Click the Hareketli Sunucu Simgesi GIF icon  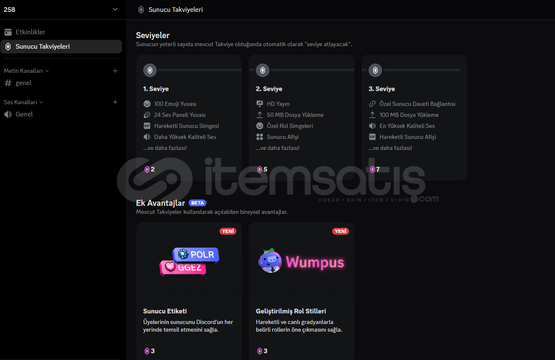coord(147,126)
